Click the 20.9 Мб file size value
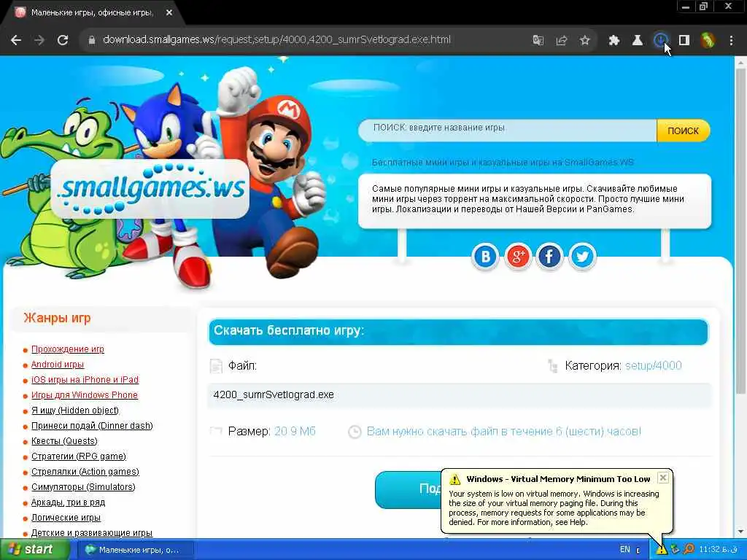The image size is (747, 560). [x=295, y=431]
